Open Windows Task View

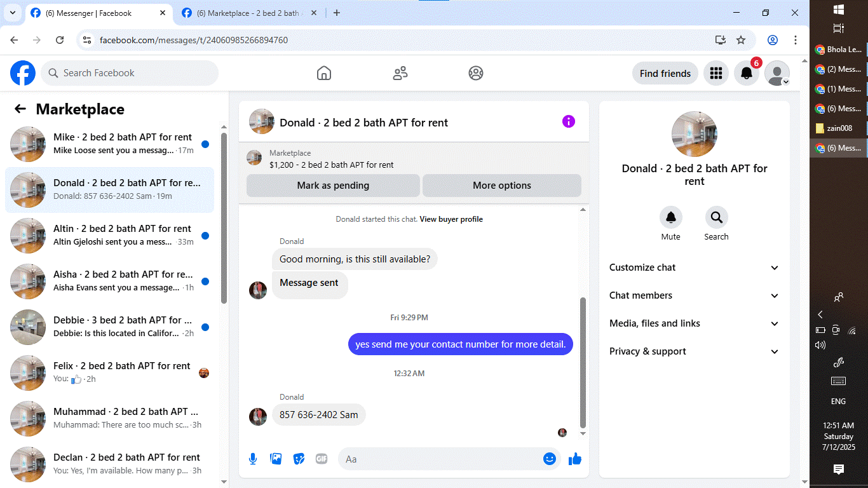[838, 29]
